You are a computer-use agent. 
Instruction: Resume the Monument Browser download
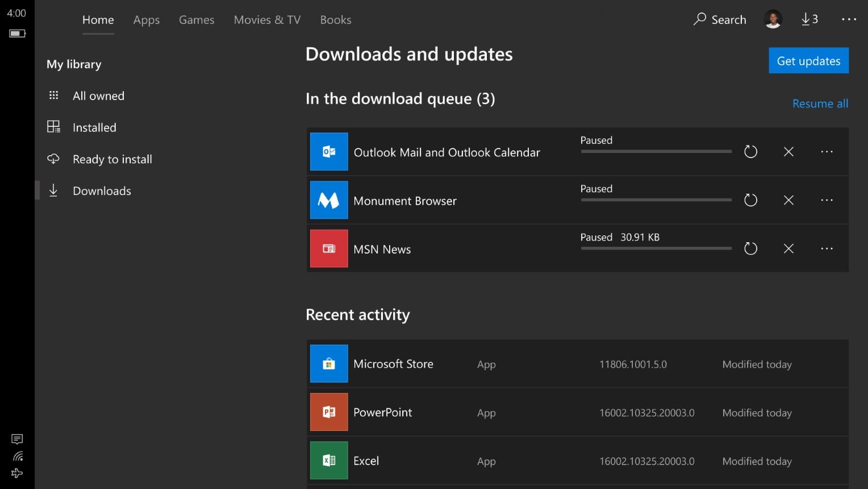(x=750, y=200)
